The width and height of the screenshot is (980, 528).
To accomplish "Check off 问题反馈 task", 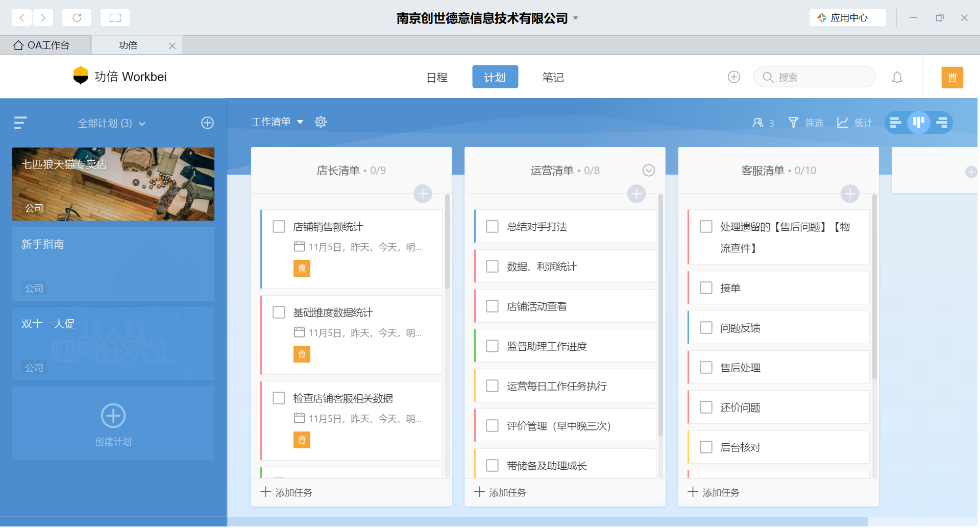I will (706, 328).
